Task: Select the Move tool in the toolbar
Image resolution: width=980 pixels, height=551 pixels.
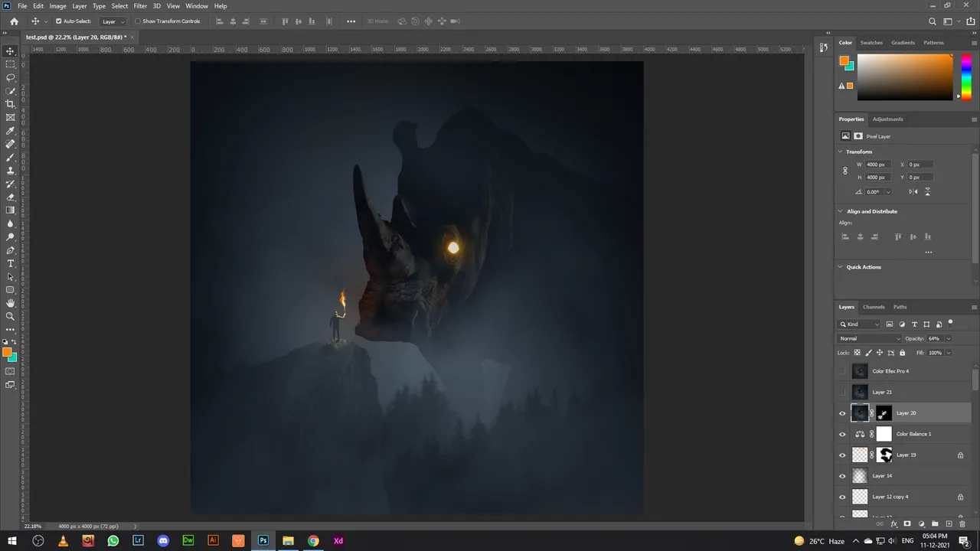Action: point(10,51)
